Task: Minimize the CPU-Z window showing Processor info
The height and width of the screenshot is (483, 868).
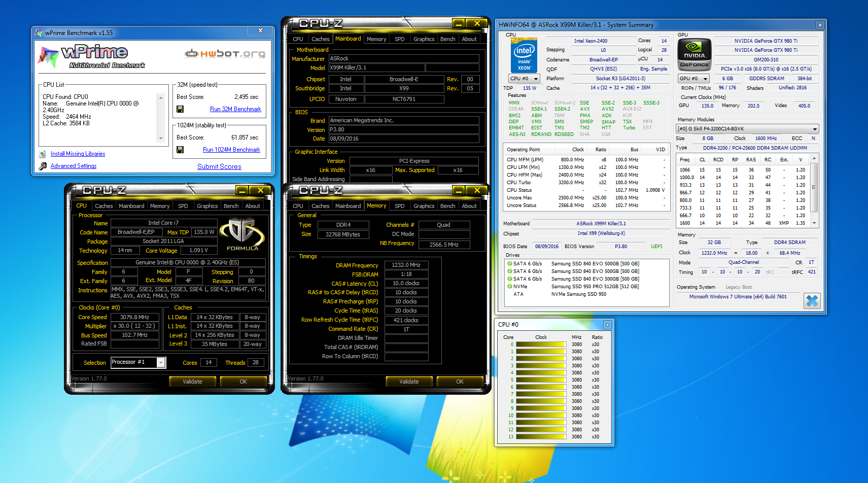Action: tap(242, 190)
